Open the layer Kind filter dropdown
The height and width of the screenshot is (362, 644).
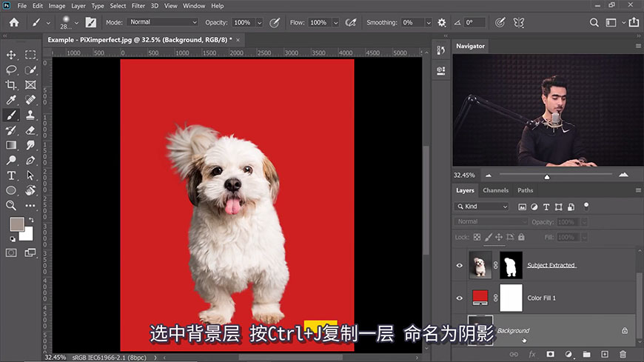pyautogui.click(x=482, y=207)
